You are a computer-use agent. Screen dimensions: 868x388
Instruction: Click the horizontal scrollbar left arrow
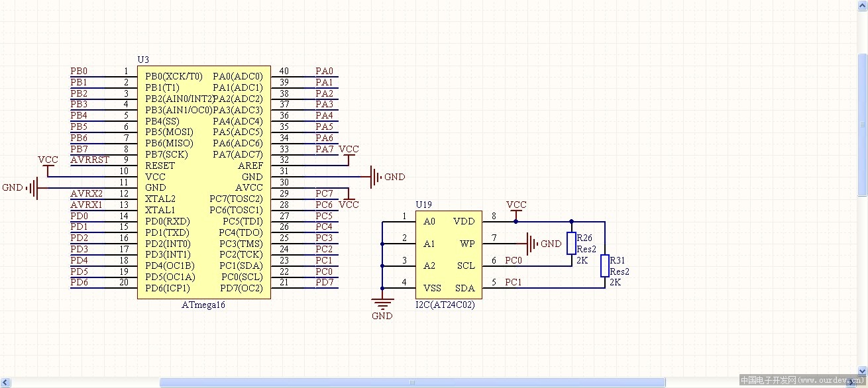6,382
